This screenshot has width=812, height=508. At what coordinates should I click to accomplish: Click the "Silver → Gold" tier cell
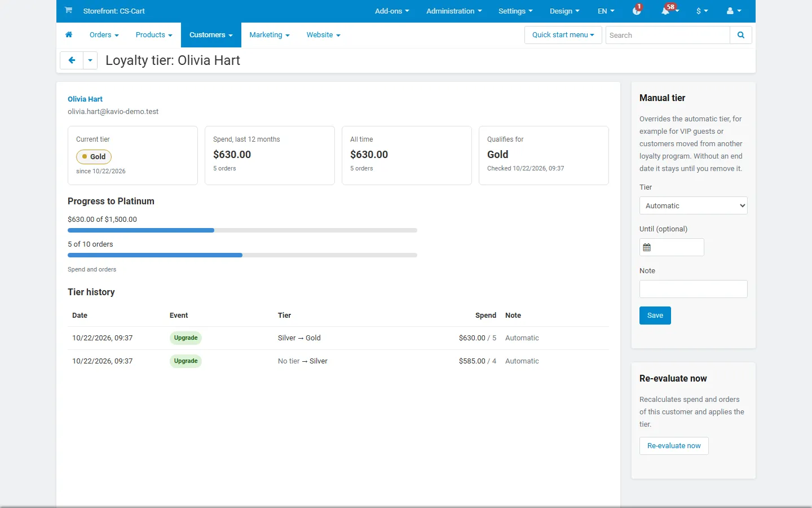[299, 338]
